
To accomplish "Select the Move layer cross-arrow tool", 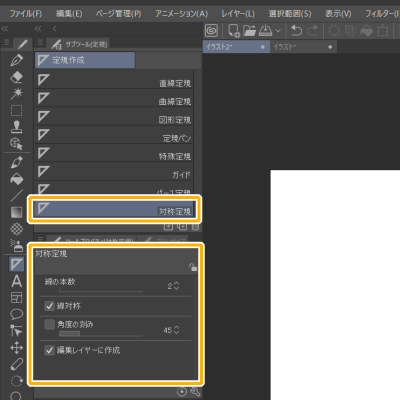I will click(x=17, y=348).
